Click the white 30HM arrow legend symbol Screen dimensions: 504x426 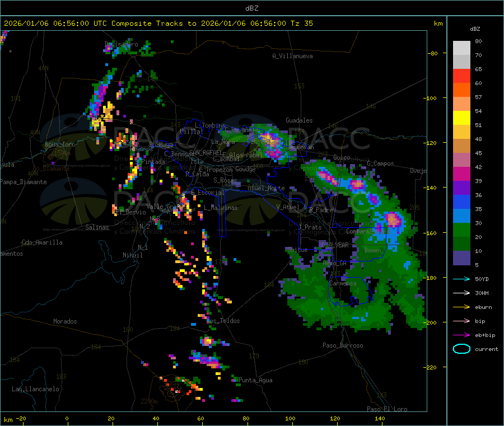point(461,293)
